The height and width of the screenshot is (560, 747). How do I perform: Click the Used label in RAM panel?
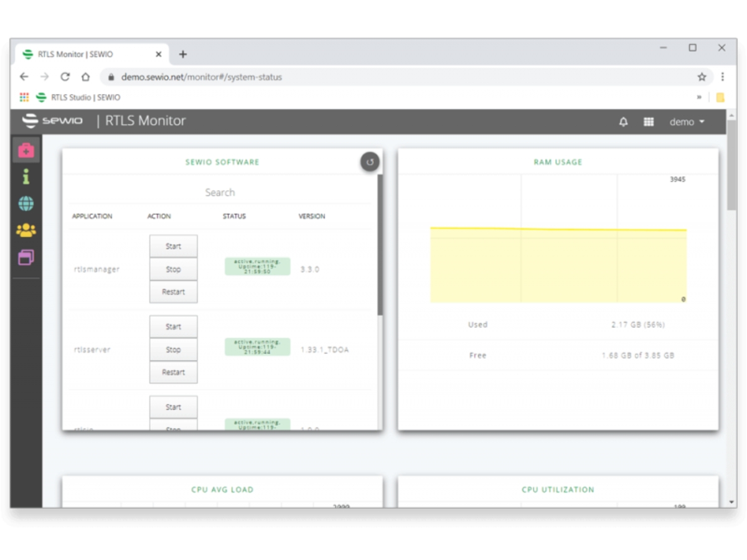coord(477,325)
